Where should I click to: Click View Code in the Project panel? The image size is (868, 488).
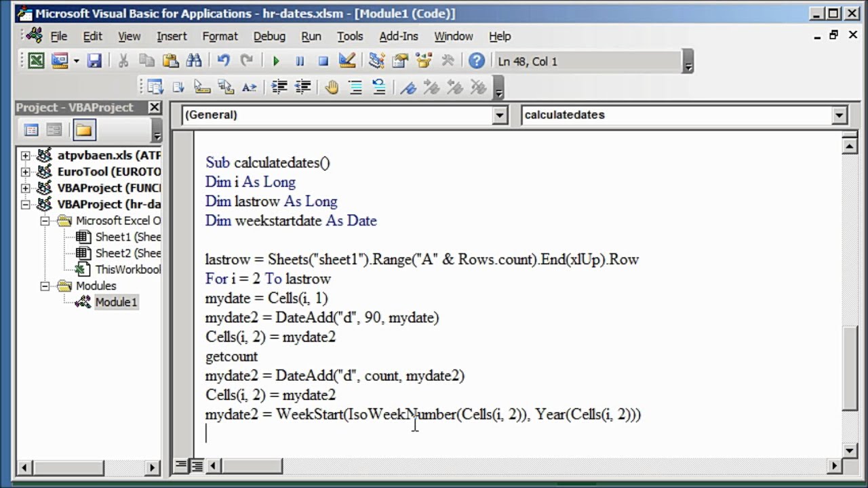31,130
